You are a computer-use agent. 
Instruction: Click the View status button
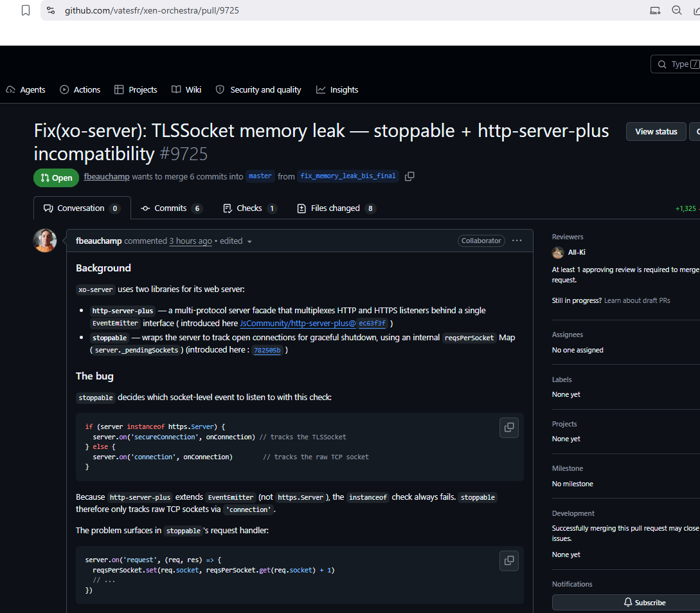[656, 131]
